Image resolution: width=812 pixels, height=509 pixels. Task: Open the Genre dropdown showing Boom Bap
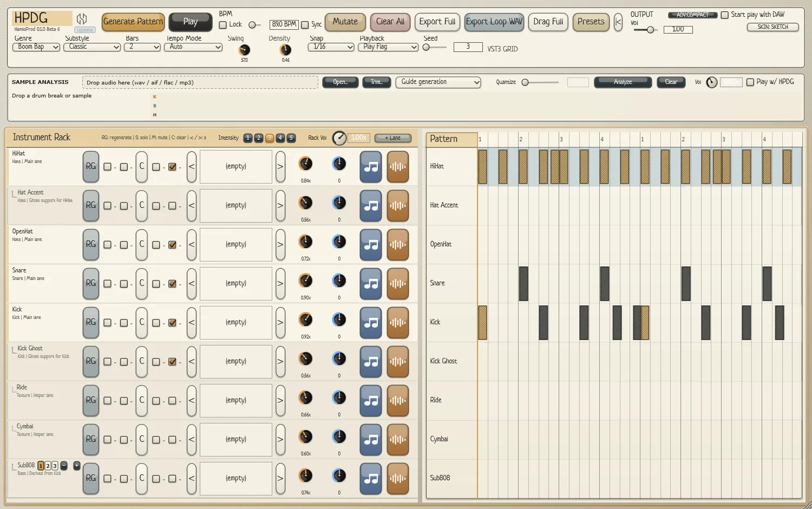point(36,47)
